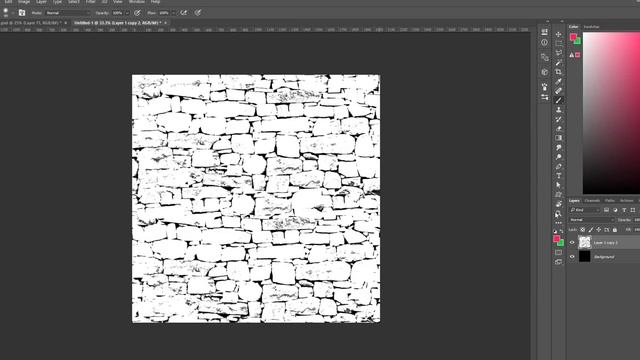The width and height of the screenshot is (640, 360).
Task: Select the Gradient tool
Action: pyautogui.click(x=558, y=138)
